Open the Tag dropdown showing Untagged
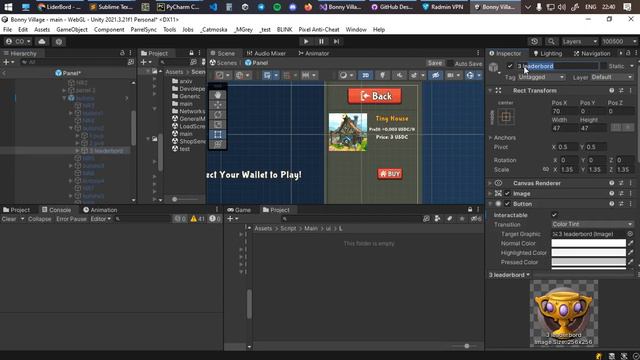640x360 pixels. coord(541,77)
